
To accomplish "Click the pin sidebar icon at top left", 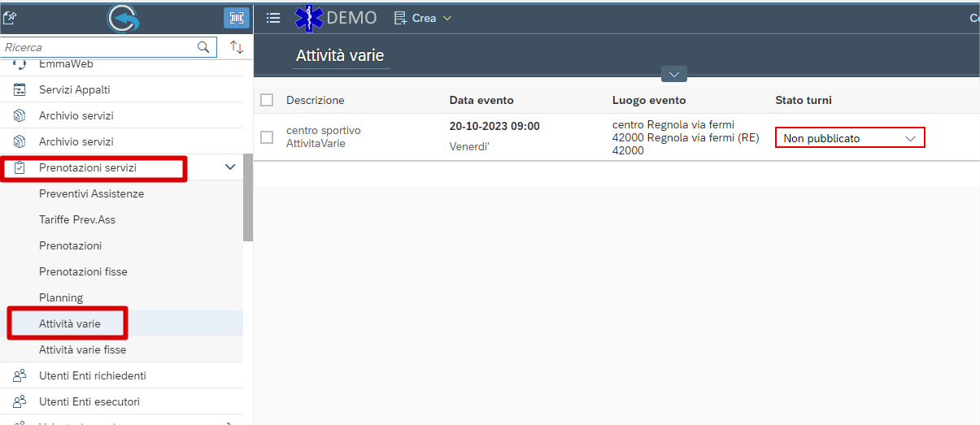I will click(10, 18).
